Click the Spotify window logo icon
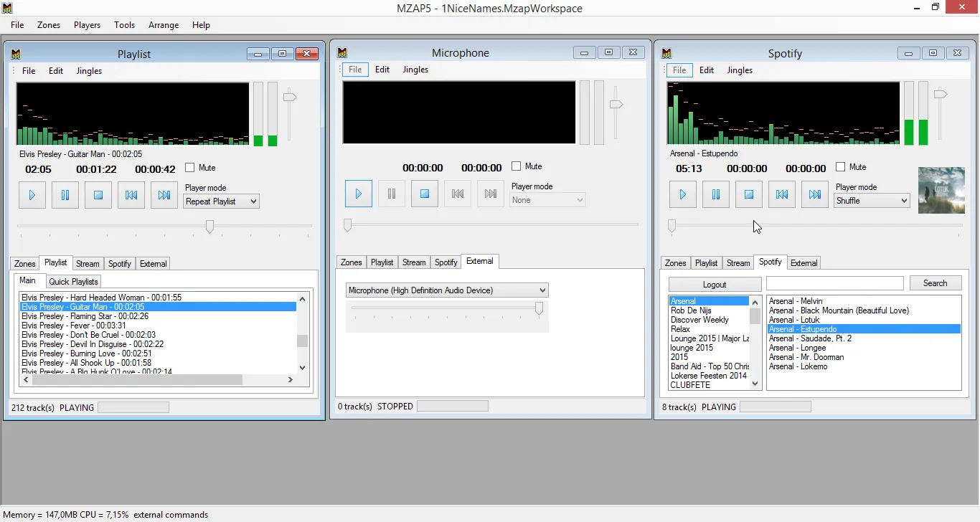 pos(666,53)
